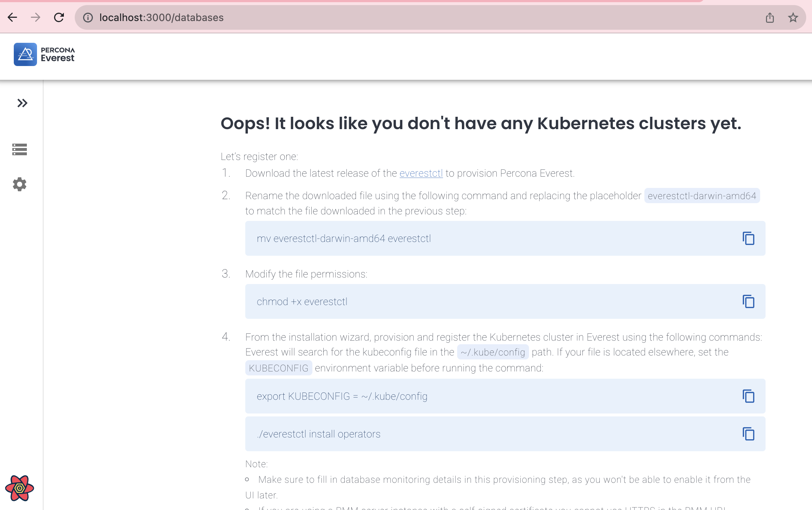View site information for localhost

pyautogui.click(x=88, y=17)
